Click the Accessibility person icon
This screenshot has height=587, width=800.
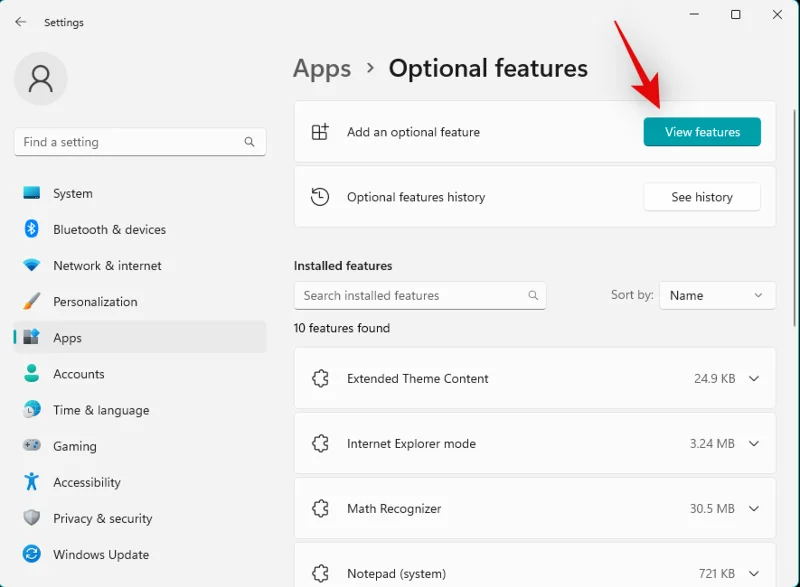pos(32,482)
